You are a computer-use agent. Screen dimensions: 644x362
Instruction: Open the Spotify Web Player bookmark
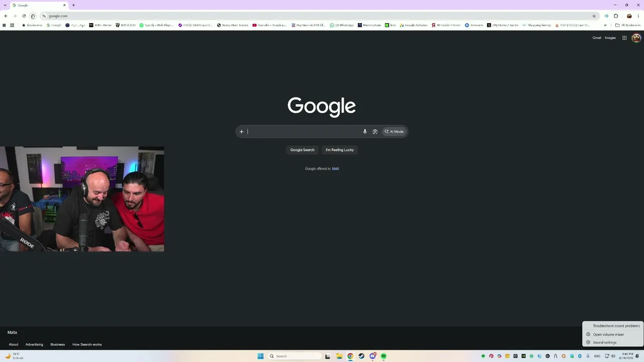tap(156, 25)
